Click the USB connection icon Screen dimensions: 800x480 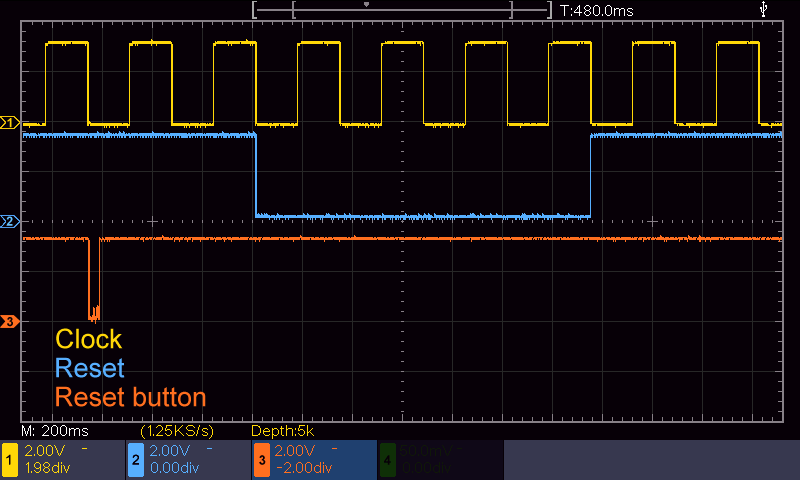[x=765, y=9]
